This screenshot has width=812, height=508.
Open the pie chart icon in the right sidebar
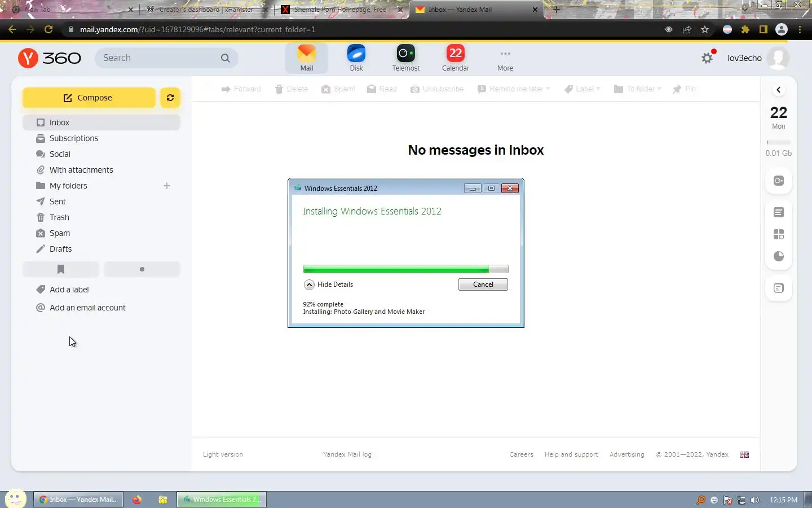point(778,256)
